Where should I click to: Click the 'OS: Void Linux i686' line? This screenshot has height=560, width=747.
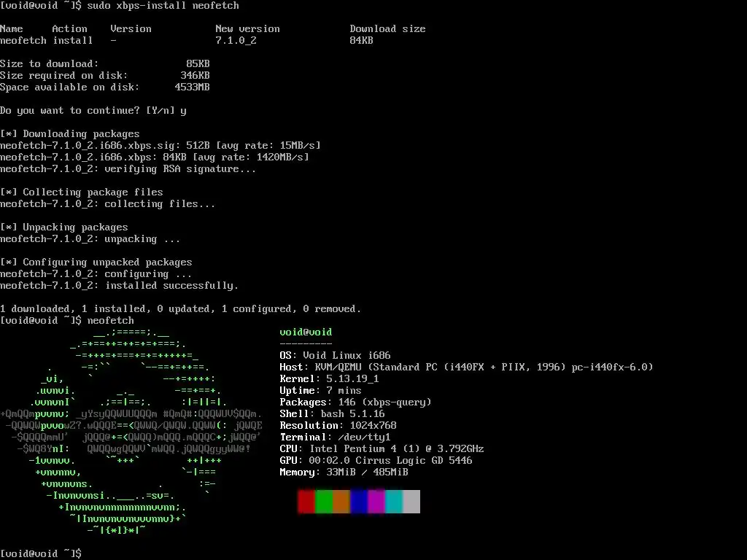(335, 355)
